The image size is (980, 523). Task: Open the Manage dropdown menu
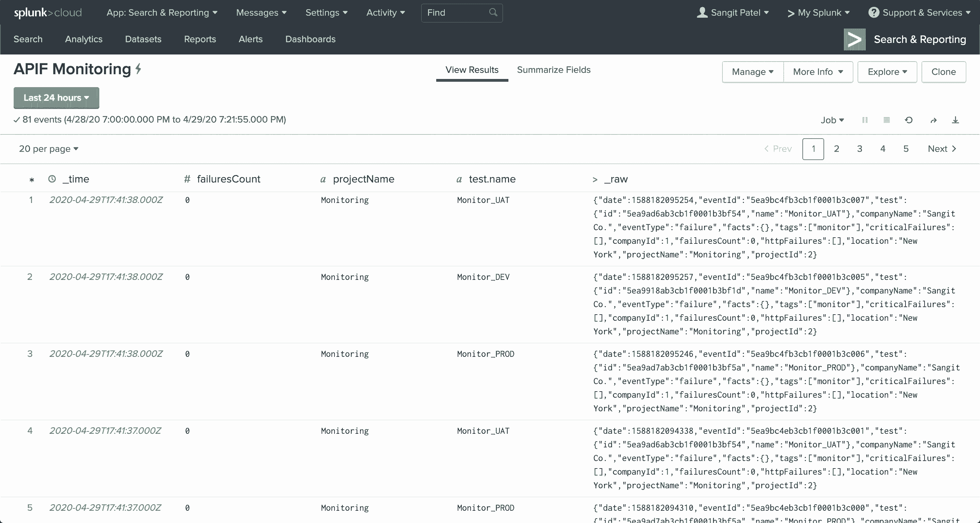coord(751,72)
